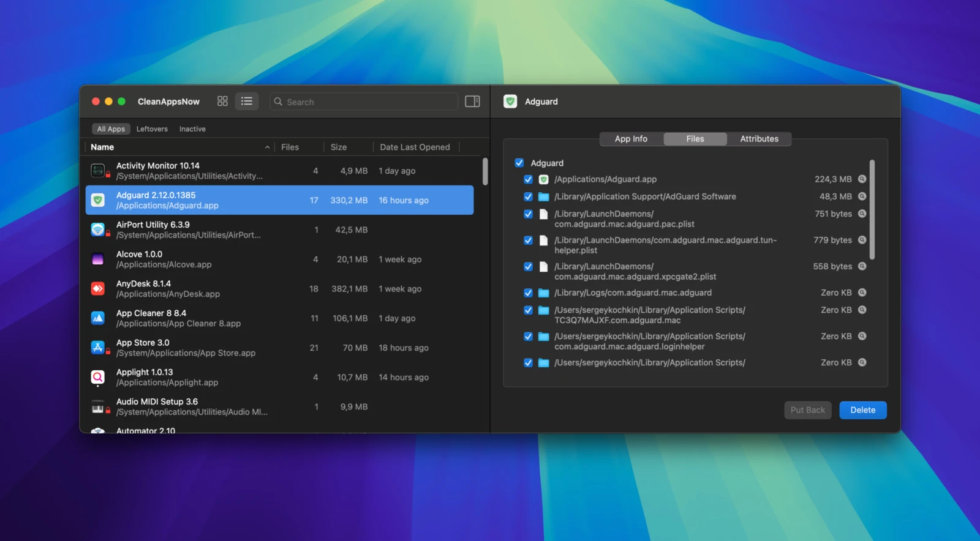Uncheck /Applications/Adguard.app checkbox
The height and width of the screenshot is (541, 980).
pyautogui.click(x=528, y=179)
